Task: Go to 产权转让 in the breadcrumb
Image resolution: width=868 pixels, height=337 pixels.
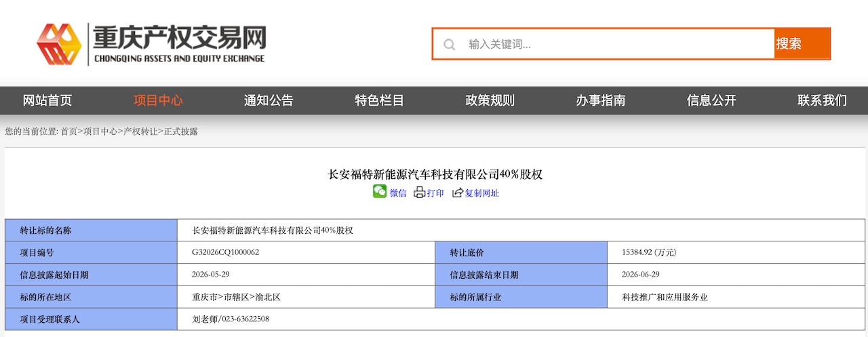Action: pos(140,132)
